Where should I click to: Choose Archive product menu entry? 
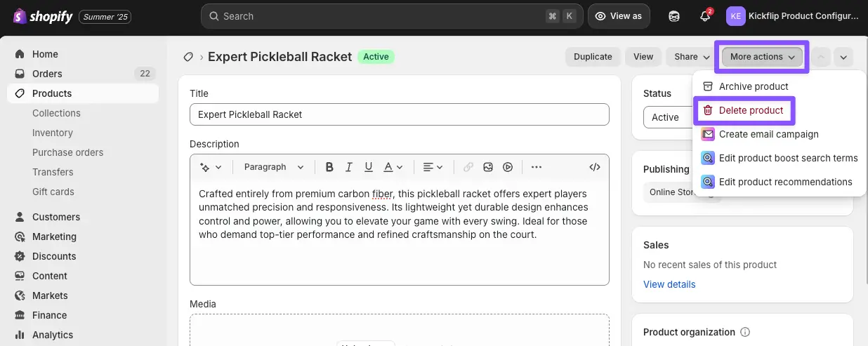point(754,86)
